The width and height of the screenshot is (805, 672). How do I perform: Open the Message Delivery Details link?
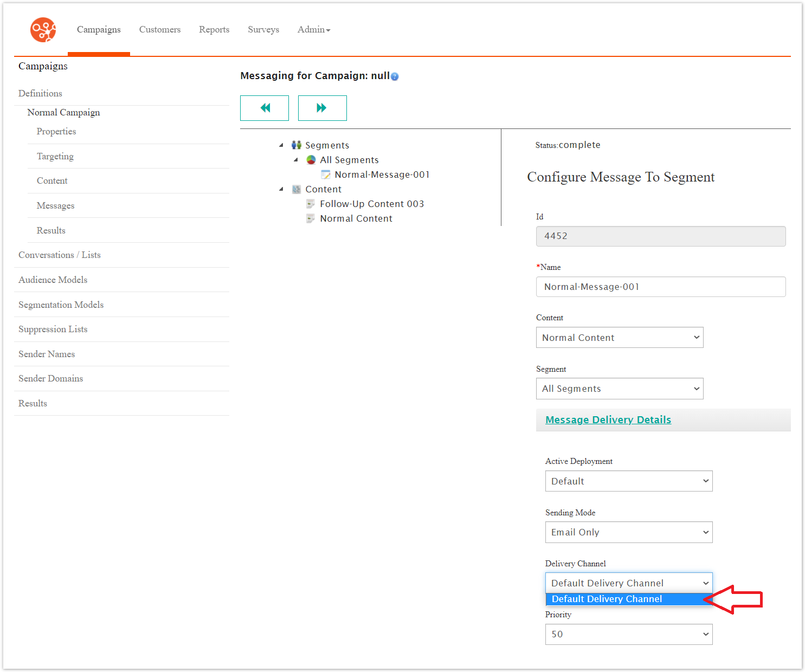click(x=608, y=420)
